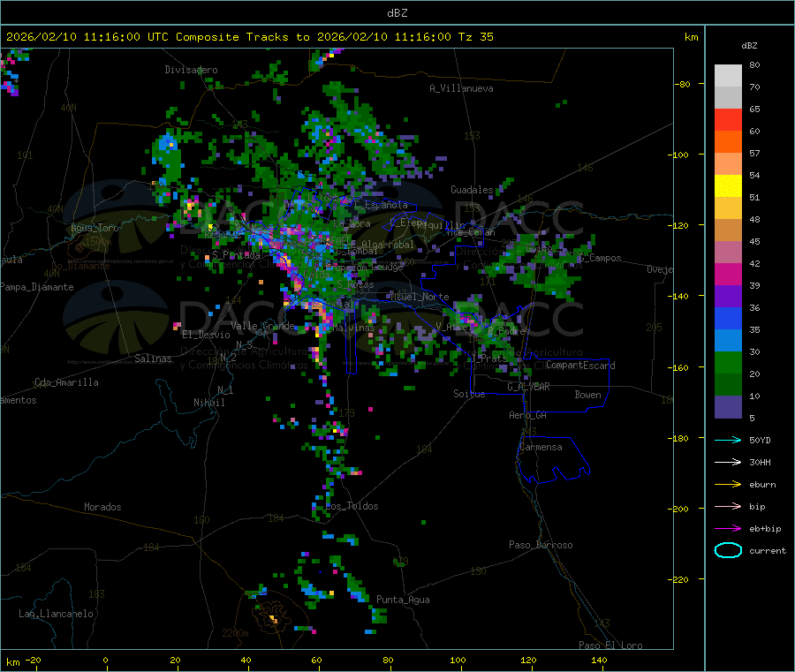Click the cyan 'current' ellipse legend icon
795x672 pixels.
coord(728,550)
